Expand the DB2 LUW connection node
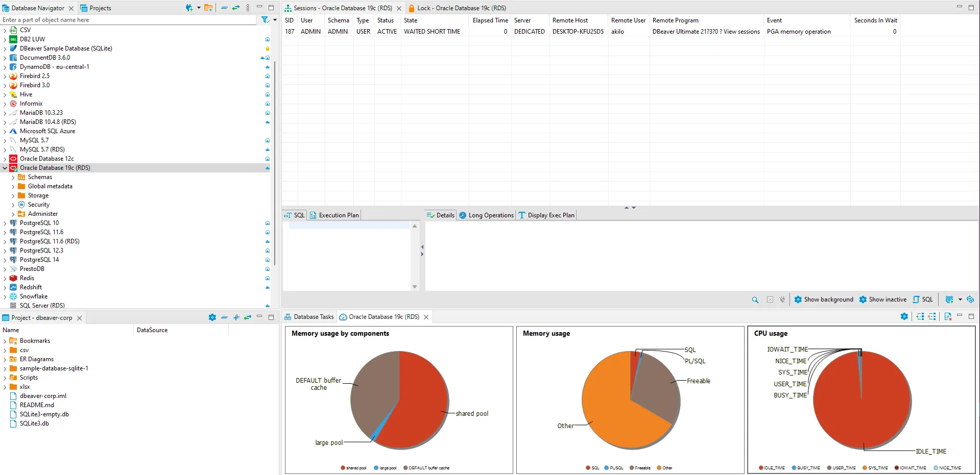The image size is (980, 475). point(5,39)
